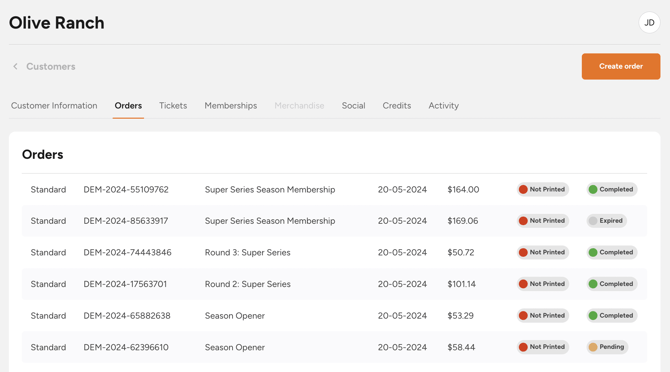Click the back chevron beside Customers

pyautogui.click(x=15, y=66)
